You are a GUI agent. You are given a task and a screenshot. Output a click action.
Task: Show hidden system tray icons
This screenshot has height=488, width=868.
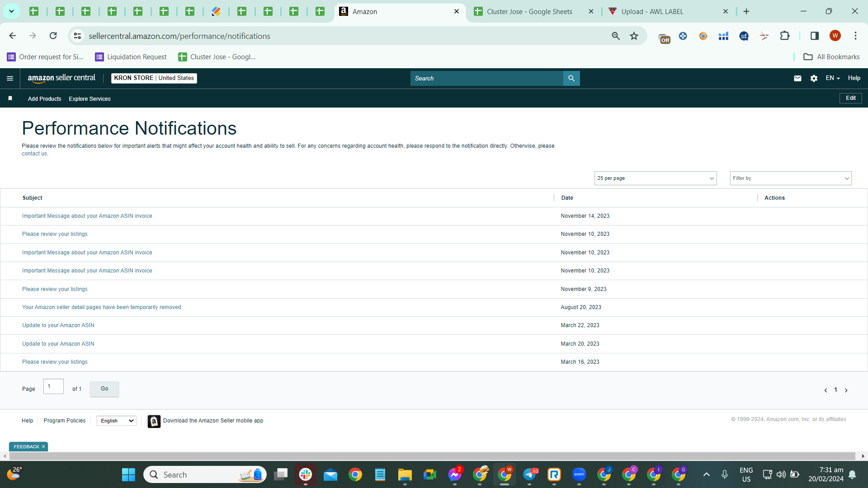point(707,474)
